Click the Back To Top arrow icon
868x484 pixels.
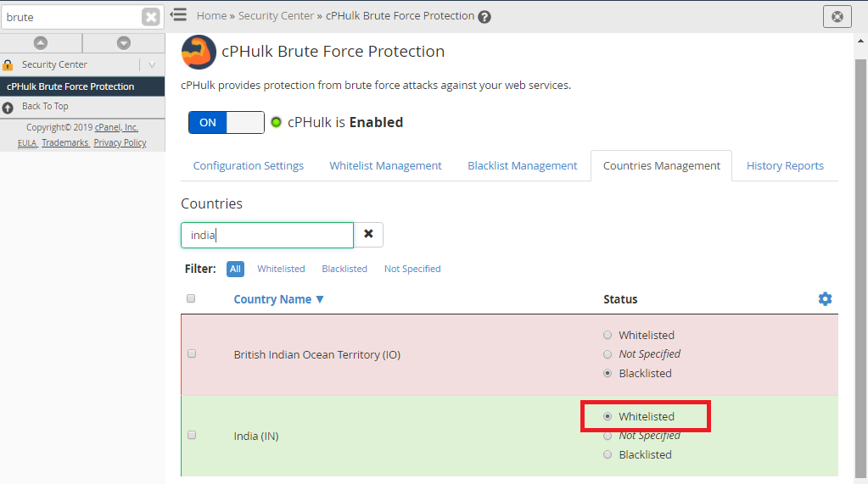(x=8, y=108)
